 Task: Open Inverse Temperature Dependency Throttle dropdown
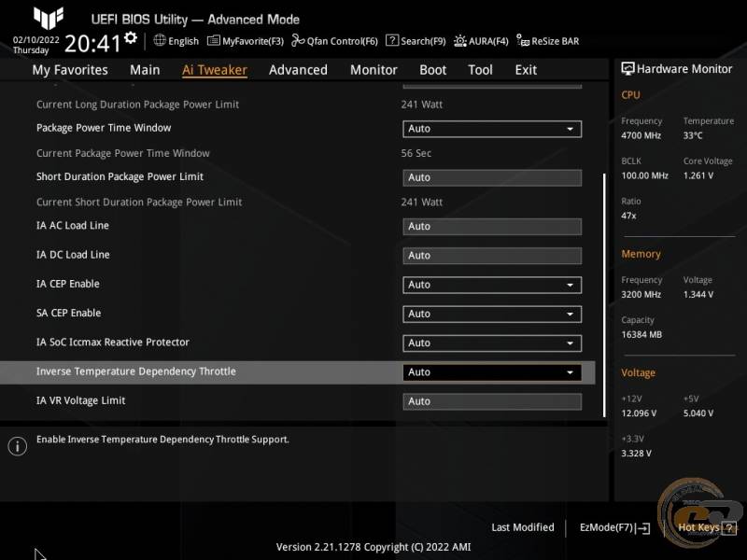point(492,372)
